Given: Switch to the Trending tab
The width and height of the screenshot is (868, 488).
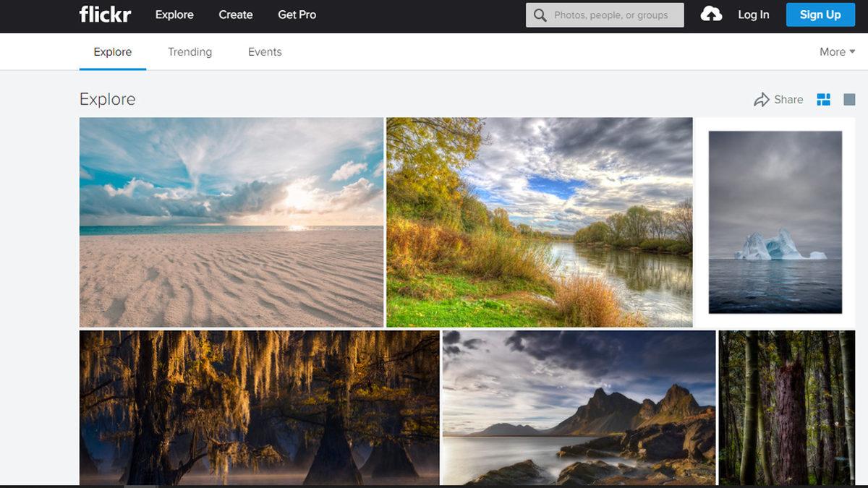Looking at the screenshot, I should [190, 51].
